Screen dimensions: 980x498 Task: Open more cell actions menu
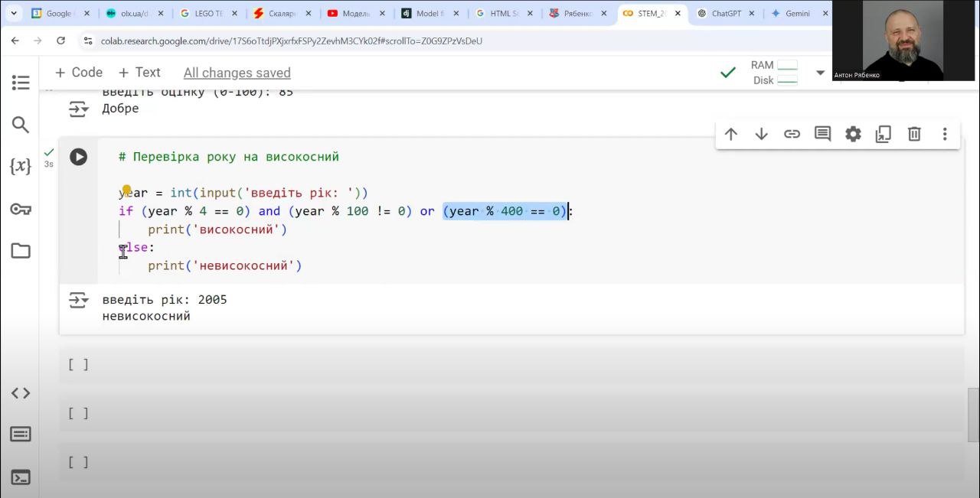pyautogui.click(x=945, y=135)
